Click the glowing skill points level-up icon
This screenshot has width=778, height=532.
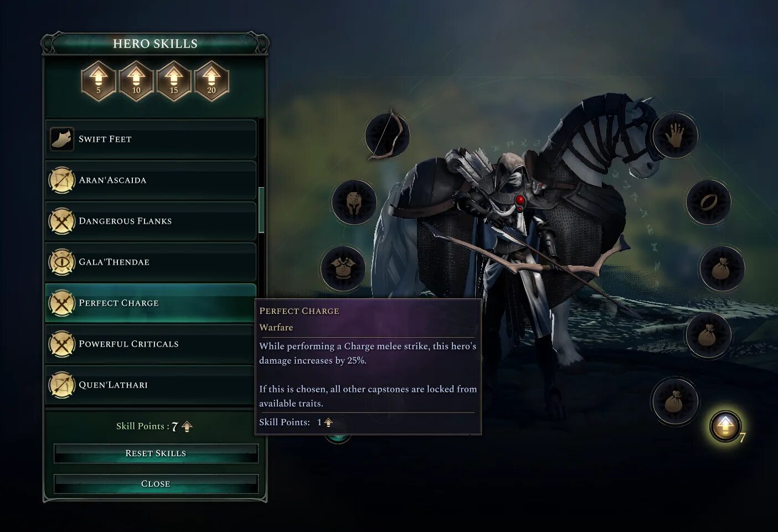(725, 426)
